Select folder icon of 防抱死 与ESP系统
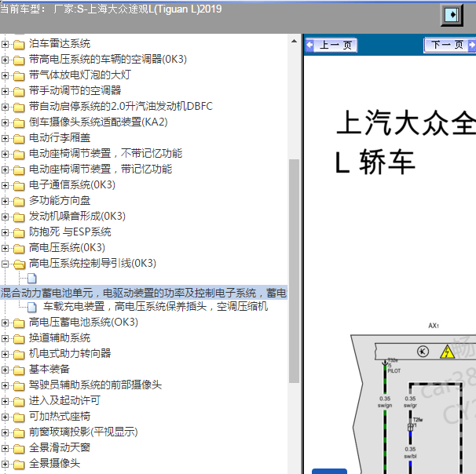Viewport: 476px width, 474px height. 19,233
